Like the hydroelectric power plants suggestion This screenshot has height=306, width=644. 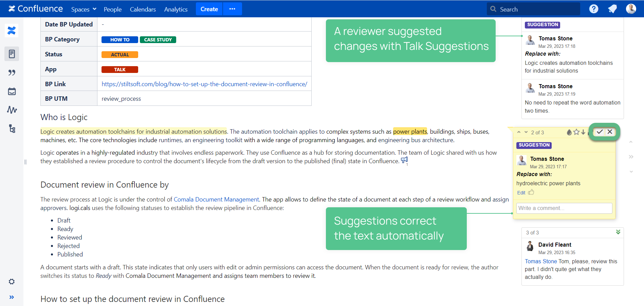coord(531,192)
